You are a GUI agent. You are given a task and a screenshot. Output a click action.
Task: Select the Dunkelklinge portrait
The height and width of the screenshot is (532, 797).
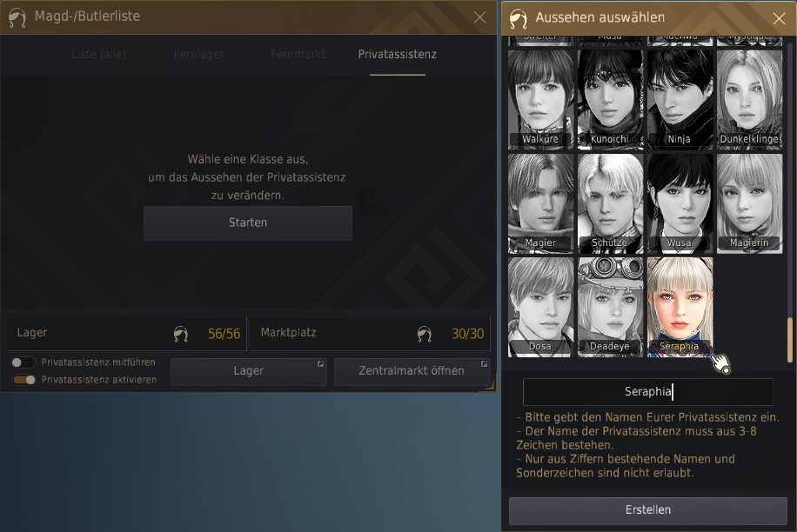pos(750,99)
